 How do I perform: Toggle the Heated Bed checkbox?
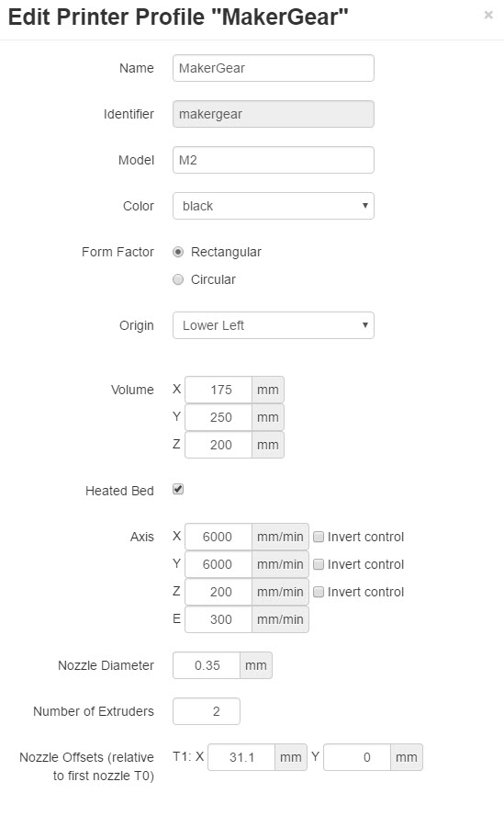pyautogui.click(x=178, y=489)
